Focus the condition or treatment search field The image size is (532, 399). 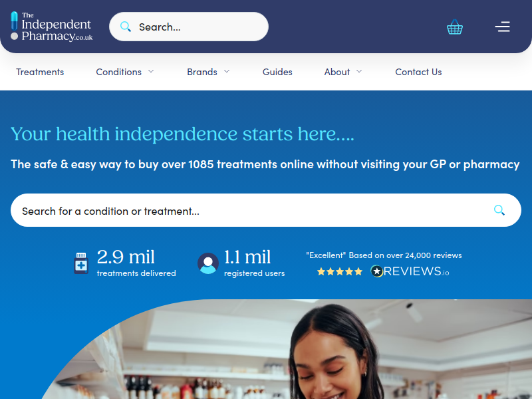(x=265, y=210)
